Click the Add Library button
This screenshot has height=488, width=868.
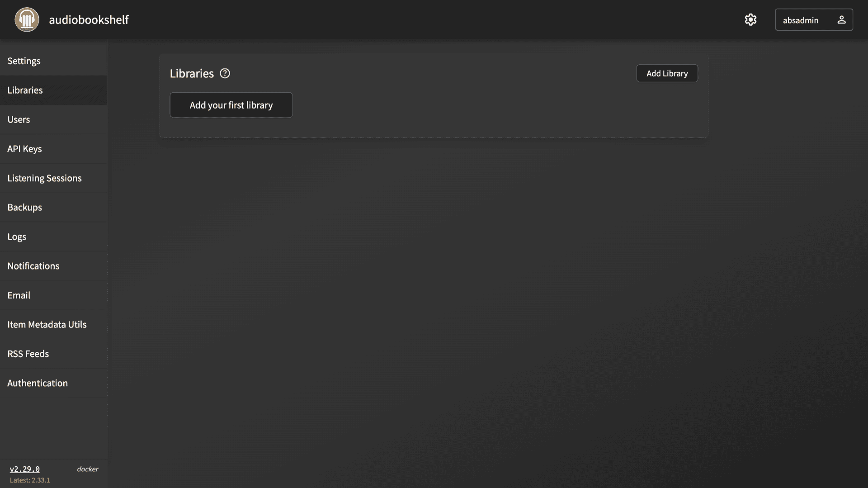(x=667, y=73)
